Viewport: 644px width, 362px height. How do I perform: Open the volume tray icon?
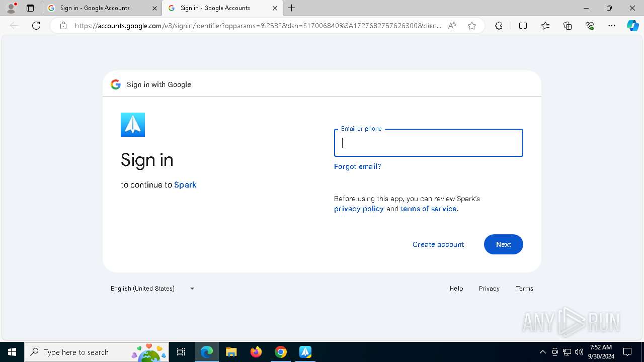pos(579,352)
